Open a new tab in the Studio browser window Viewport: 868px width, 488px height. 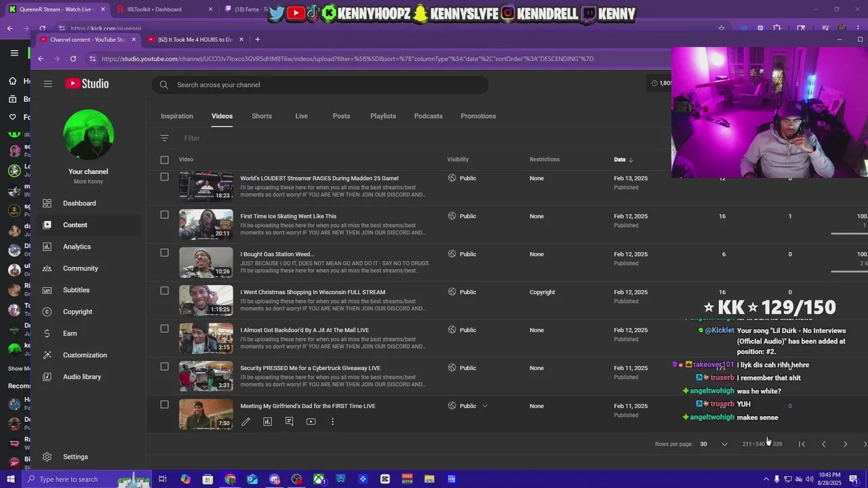tap(257, 39)
